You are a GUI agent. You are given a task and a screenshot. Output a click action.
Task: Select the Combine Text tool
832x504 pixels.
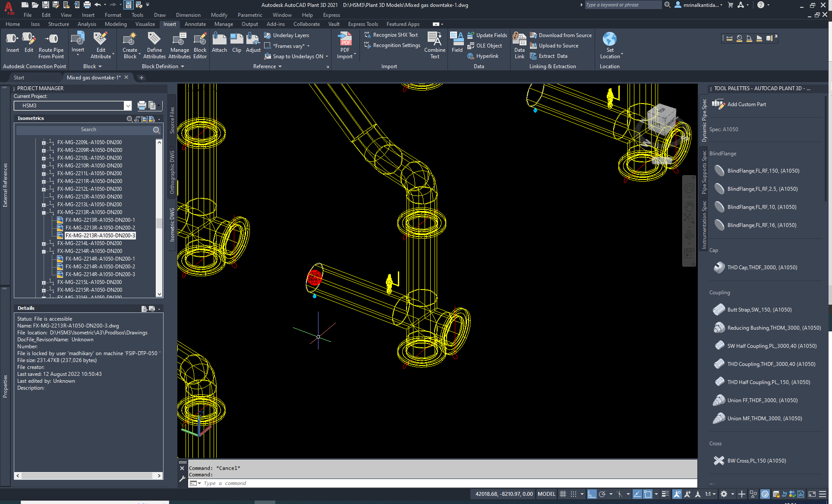coord(435,45)
